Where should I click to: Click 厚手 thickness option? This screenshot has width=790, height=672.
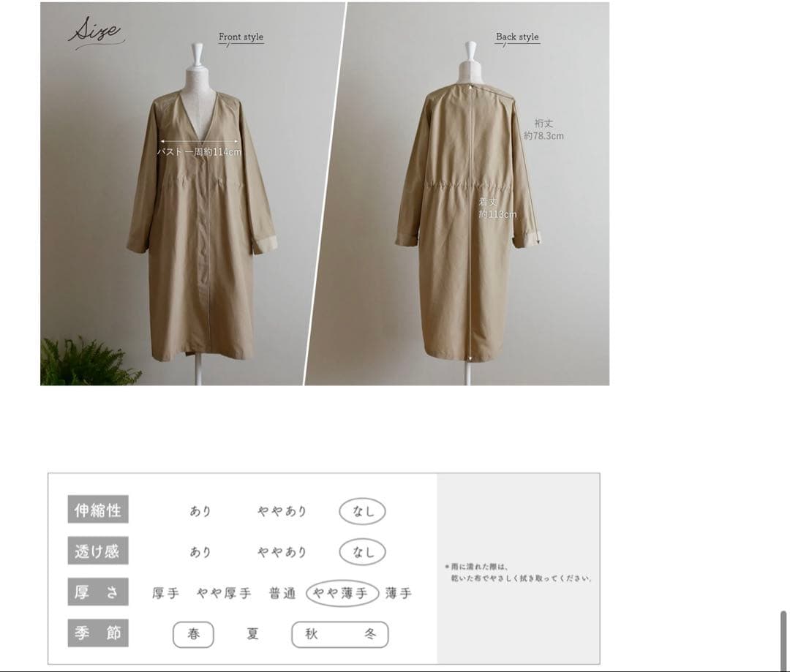coord(166,594)
